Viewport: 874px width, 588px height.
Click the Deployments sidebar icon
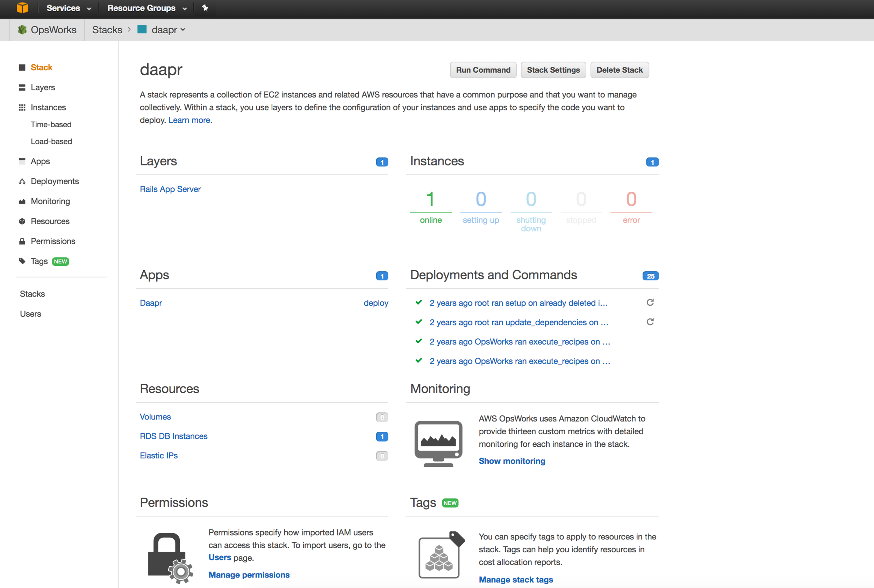(x=22, y=181)
